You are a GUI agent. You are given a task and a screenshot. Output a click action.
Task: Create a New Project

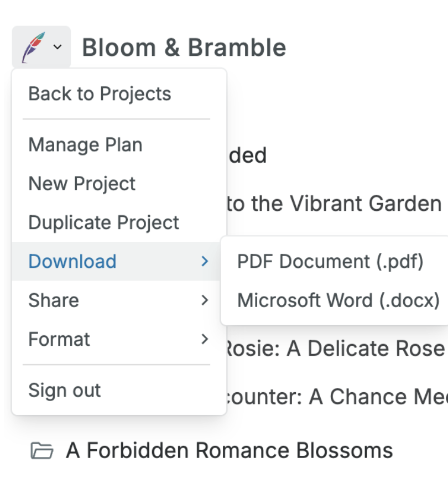(82, 184)
